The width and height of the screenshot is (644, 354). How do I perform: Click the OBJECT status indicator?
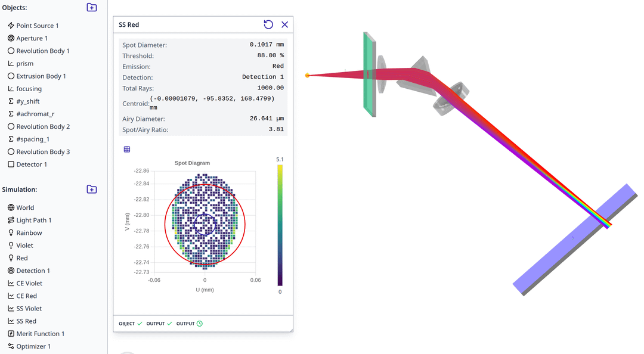[x=130, y=324]
